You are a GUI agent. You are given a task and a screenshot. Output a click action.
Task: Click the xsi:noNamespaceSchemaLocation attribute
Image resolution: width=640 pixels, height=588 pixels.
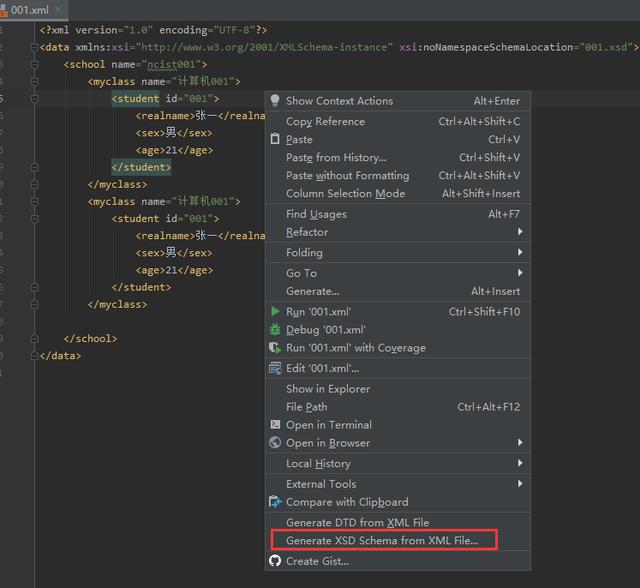[486, 47]
